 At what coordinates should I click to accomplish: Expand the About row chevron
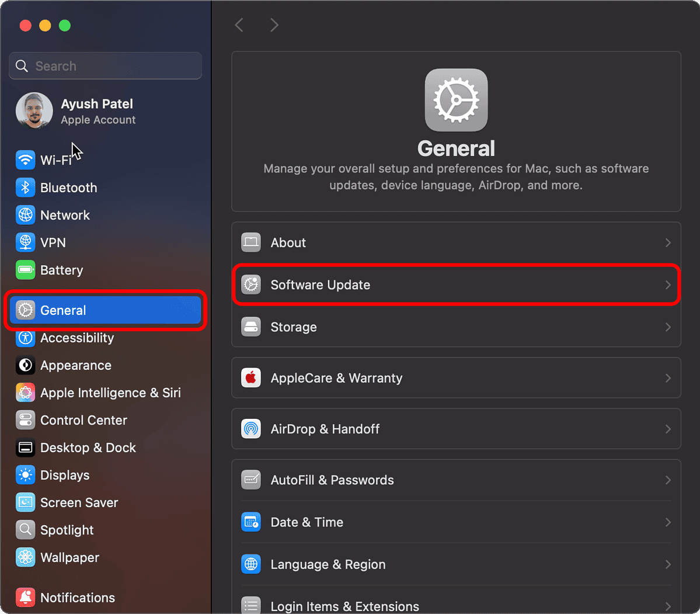point(668,242)
